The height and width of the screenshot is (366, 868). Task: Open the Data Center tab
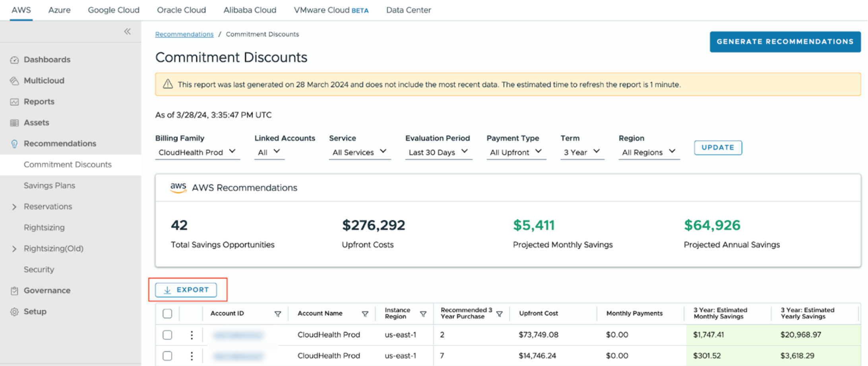tap(409, 10)
